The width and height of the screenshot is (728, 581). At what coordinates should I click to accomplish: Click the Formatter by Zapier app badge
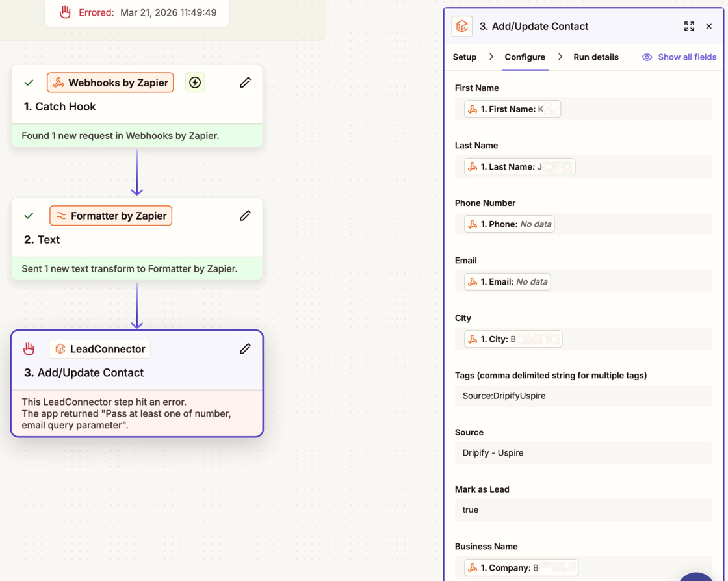[111, 216]
